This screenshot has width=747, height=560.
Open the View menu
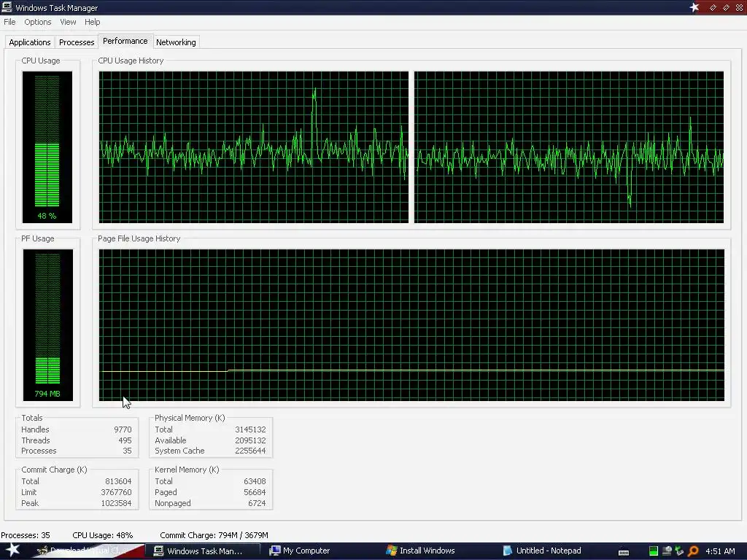(68, 22)
